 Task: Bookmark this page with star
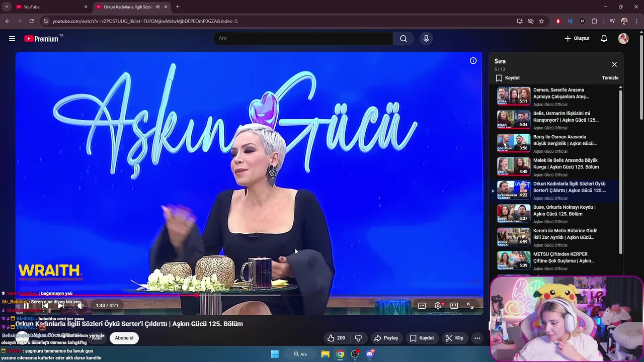[541, 21]
